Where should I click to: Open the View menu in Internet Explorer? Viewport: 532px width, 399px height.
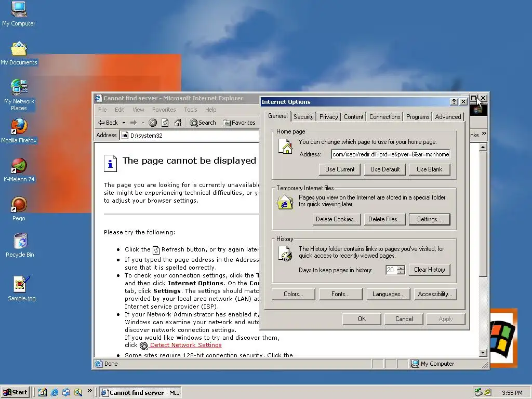138,110
